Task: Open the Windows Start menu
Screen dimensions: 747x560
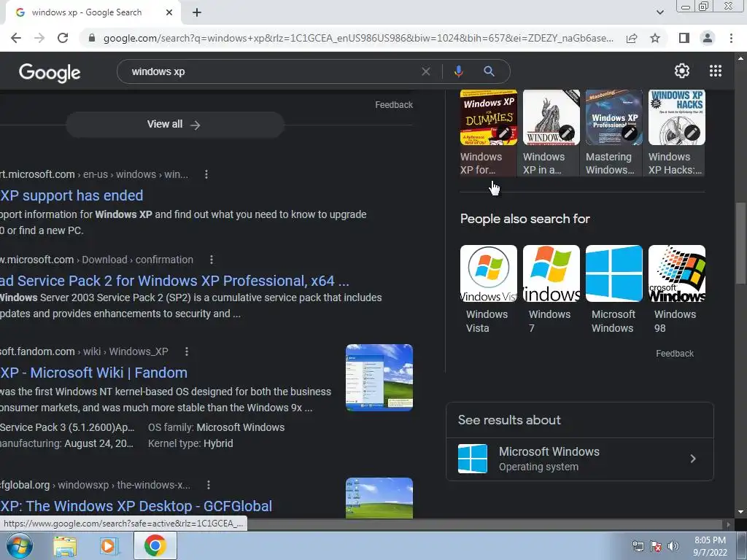Action: 19,545
